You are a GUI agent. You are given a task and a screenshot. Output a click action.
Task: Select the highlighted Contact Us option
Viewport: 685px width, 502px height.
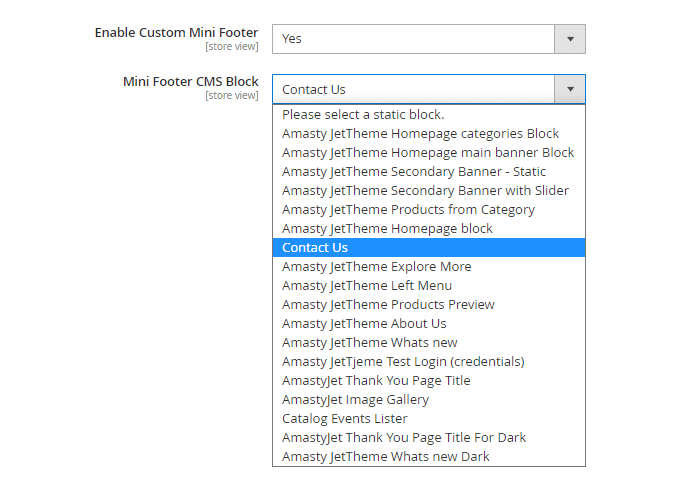tap(315, 248)
